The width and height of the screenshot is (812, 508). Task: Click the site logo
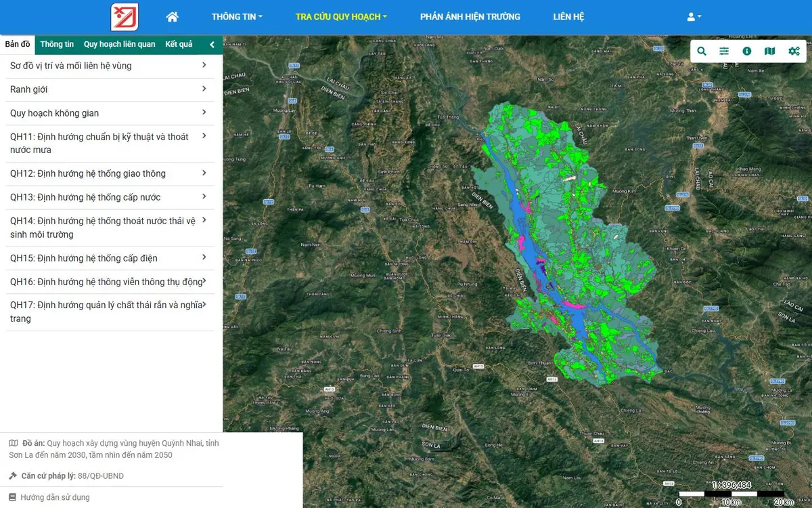tap(125, 17)
